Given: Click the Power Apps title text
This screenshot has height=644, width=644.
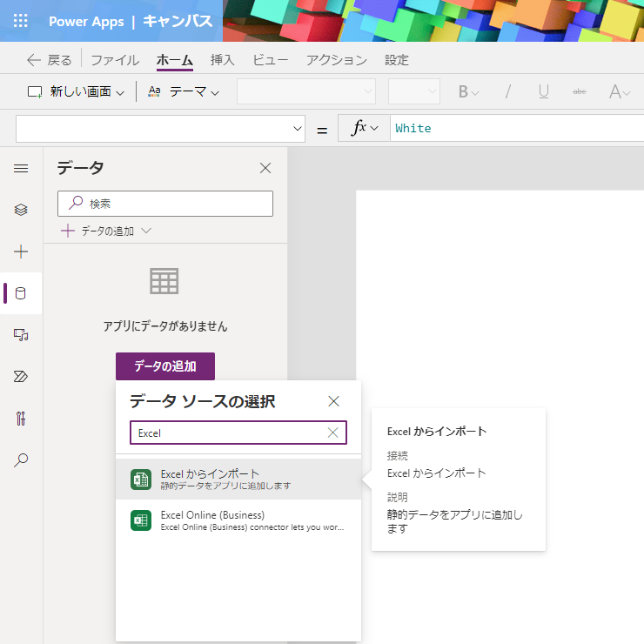Looking at the screenshot, I should tap(86, 22).
